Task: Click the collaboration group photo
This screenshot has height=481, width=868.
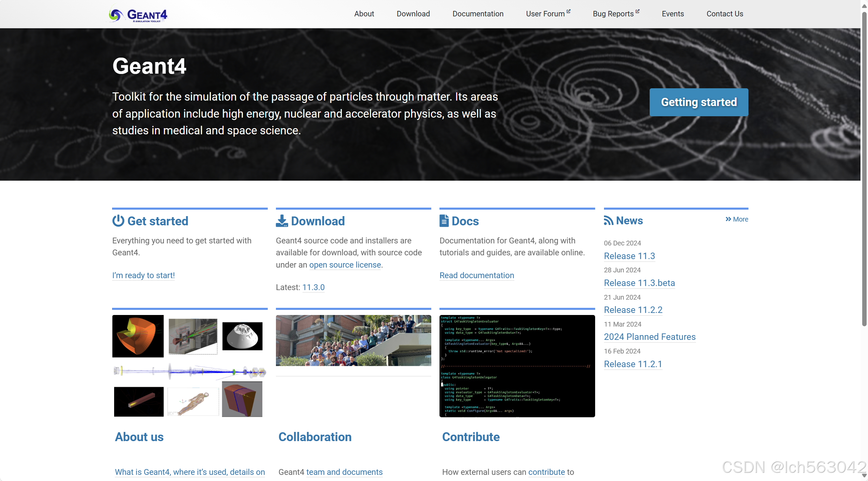Action: (353, 340)
